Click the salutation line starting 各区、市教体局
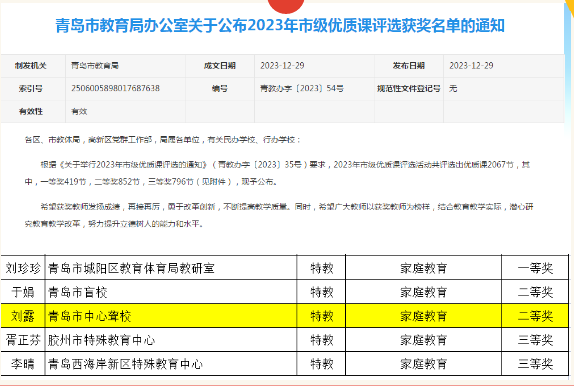Screen dimensions: 574x386 [162, 140]
